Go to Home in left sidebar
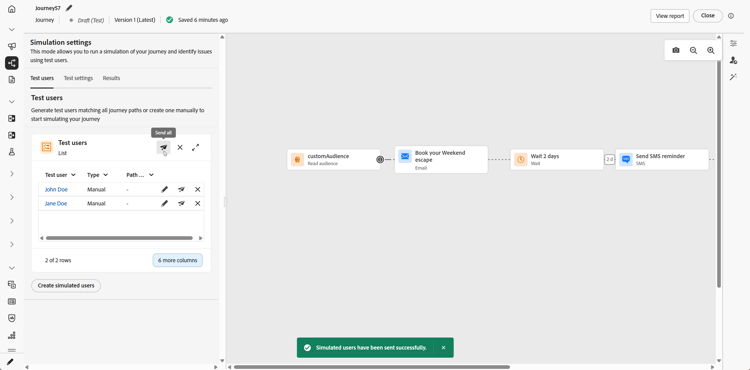Image resolution: width=750 pixels, height=370 pixels. pyautogui.click(x=11, y=9)
